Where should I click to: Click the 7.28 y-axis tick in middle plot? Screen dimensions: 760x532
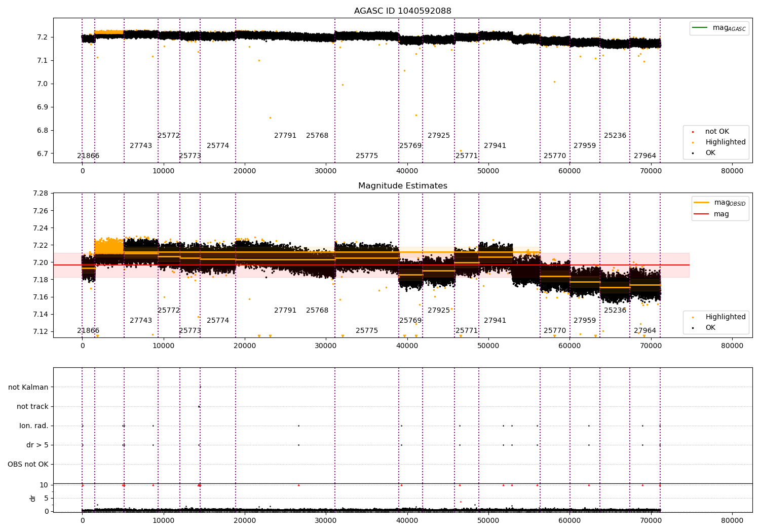41,194
